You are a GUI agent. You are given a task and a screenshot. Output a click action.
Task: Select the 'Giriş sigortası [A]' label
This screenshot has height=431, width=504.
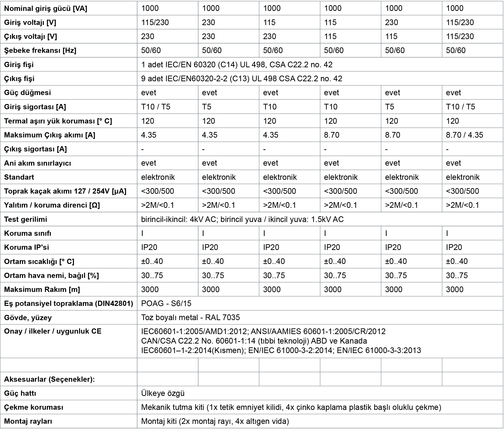coord(35,107)
